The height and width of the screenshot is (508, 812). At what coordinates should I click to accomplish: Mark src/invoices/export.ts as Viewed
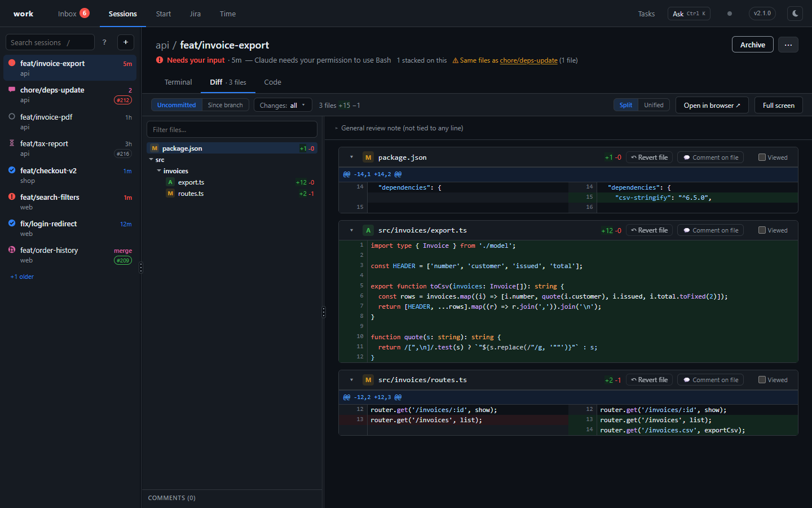[762, 230]
